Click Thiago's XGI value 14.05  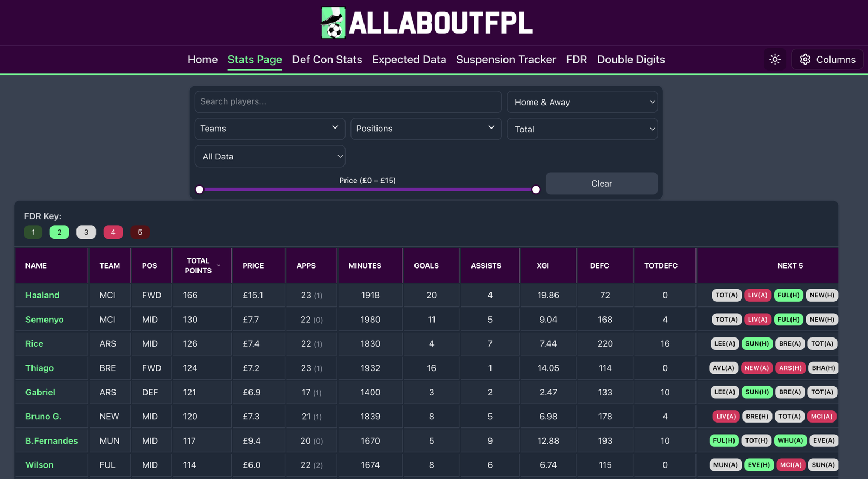[548, 368]
